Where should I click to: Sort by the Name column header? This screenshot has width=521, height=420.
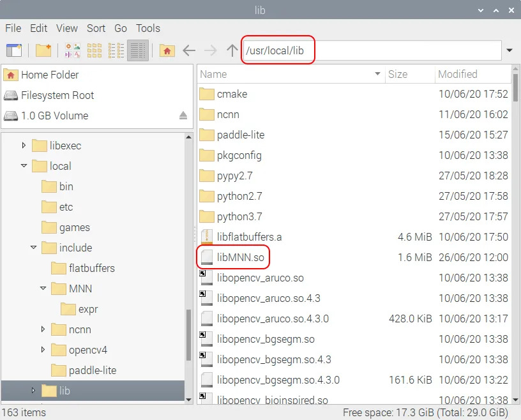[x=291, y=74]
